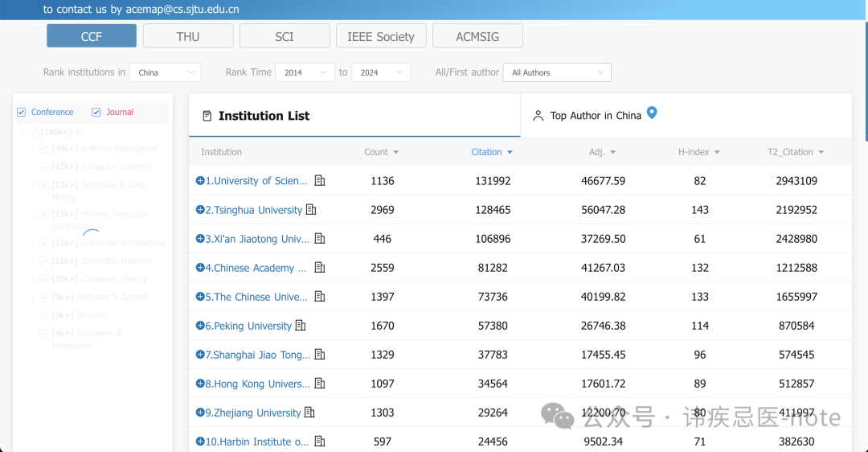Toggle the Computer Network checkbox
Screen dimensions: 868x452
(x=44, y=261)
